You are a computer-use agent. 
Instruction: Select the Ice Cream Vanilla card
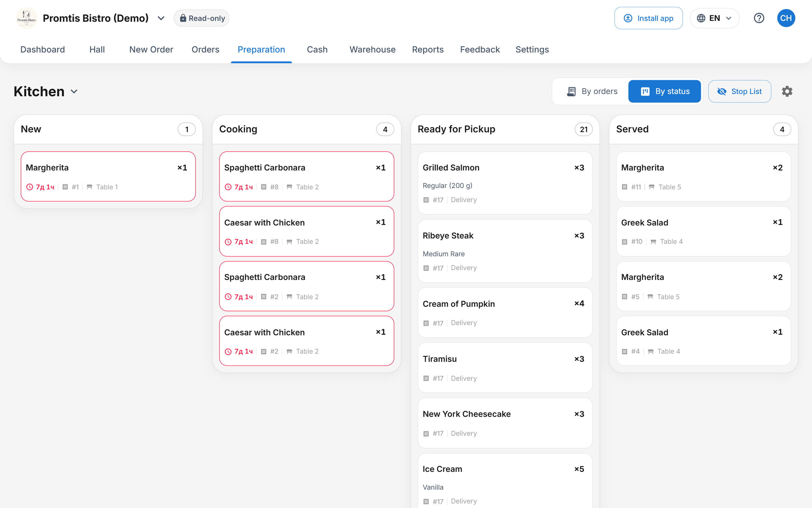[x=505, y=481]
